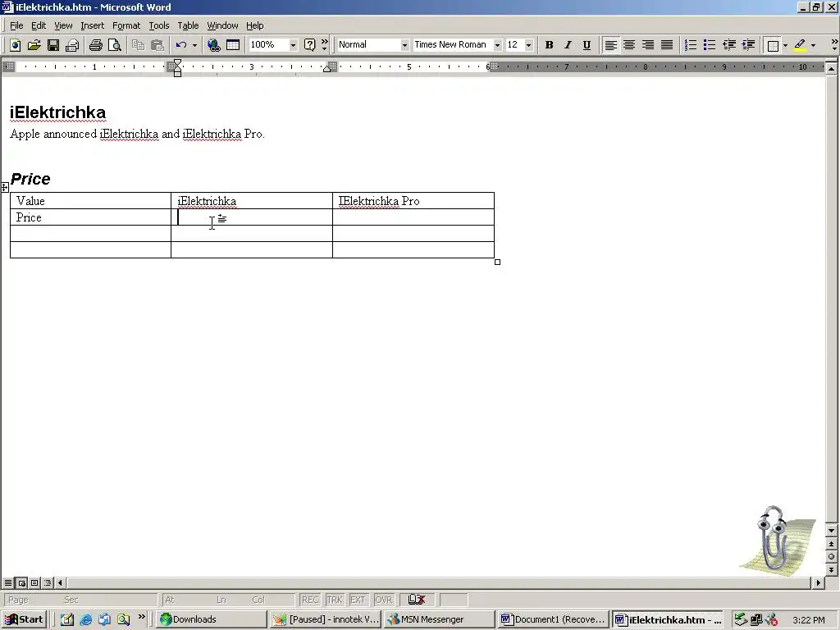Click the vertical scrollbar down arrow

point(831,531)
